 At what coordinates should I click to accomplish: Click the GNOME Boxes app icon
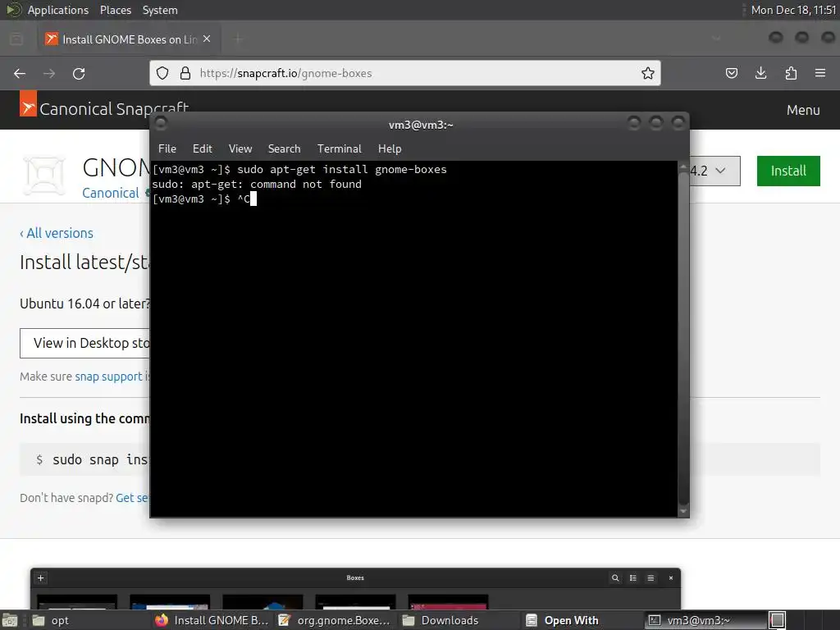(x=44, y=175)
